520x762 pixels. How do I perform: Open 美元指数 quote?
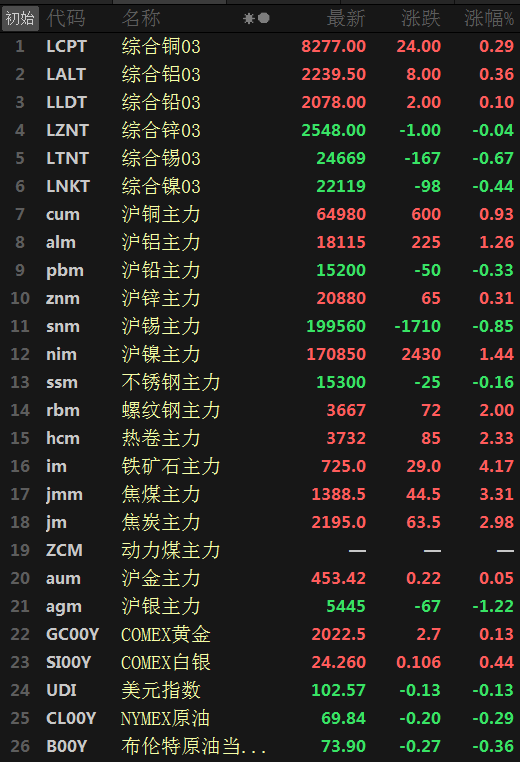[161, 691]
